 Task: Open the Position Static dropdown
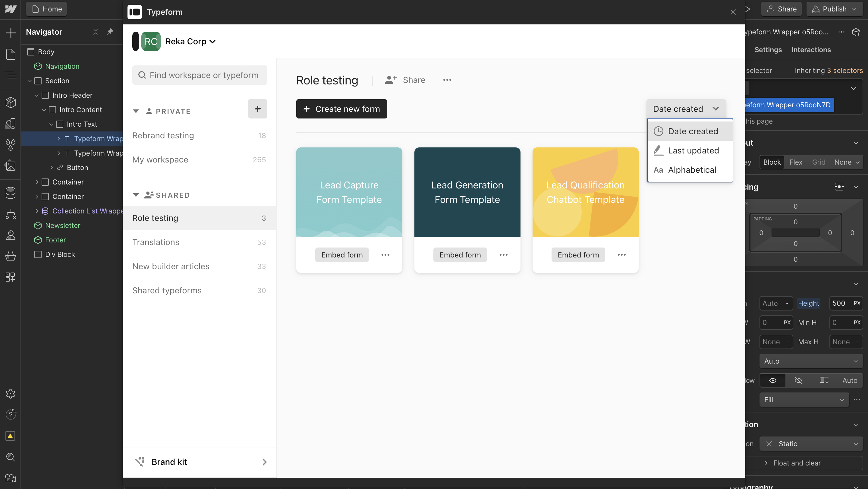pos(811,443)
